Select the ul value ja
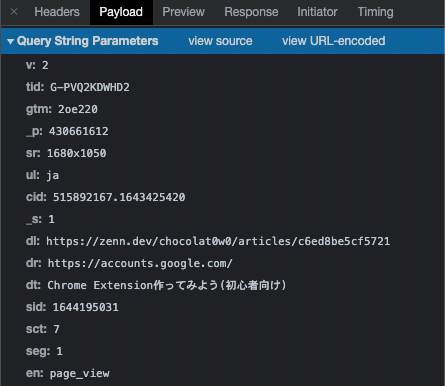Screen dimensions: 445x386 (x=53, y=175)
